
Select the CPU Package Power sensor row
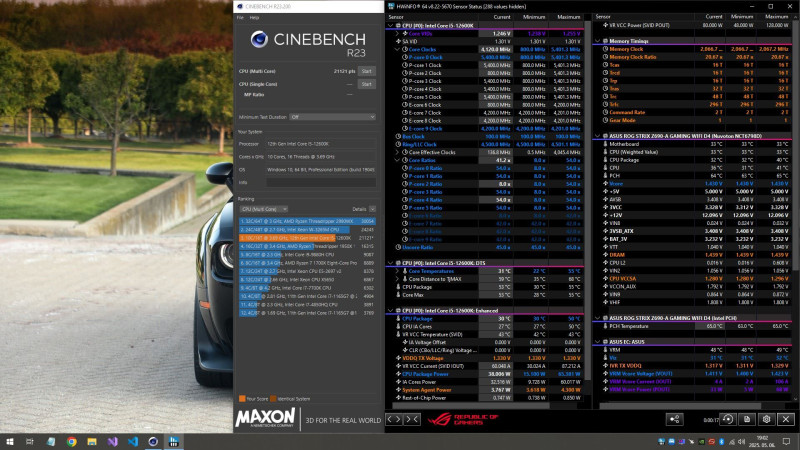click(485, 374)
